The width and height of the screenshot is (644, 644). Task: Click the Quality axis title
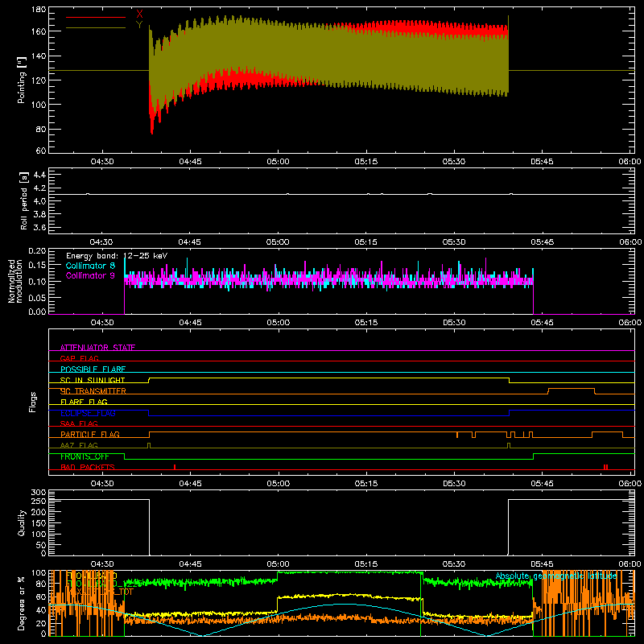point(22,522)
